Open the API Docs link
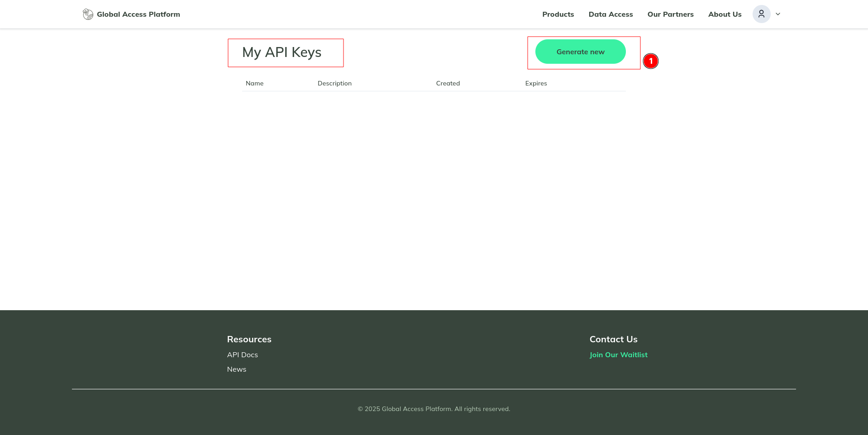 pos(243,355)
